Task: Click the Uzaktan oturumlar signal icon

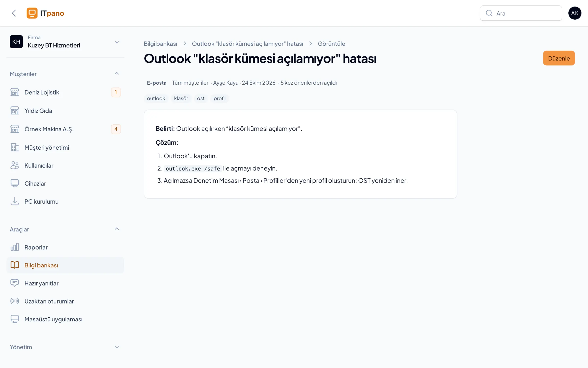Action: tap(15, 301)
